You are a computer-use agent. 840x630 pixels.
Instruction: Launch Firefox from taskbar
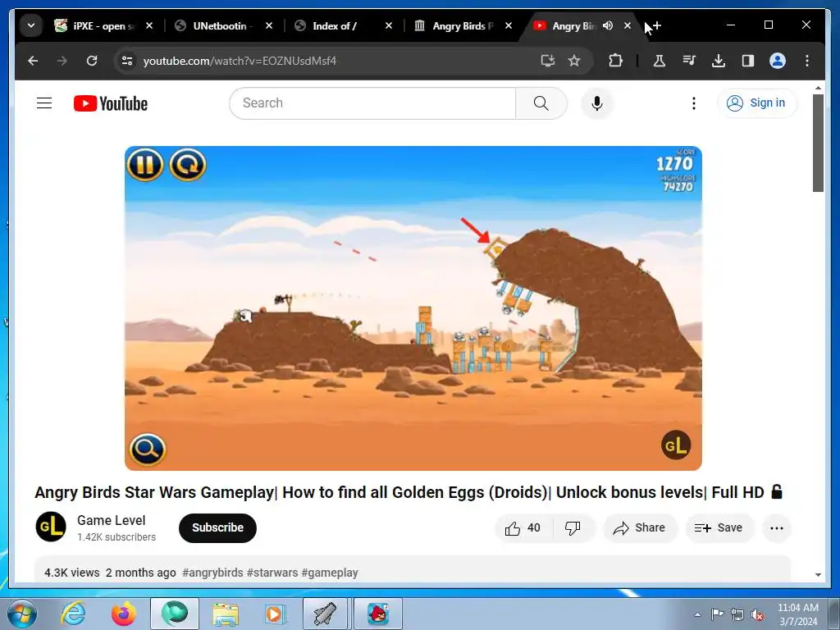pyautogui.click(x=124, y=614)
